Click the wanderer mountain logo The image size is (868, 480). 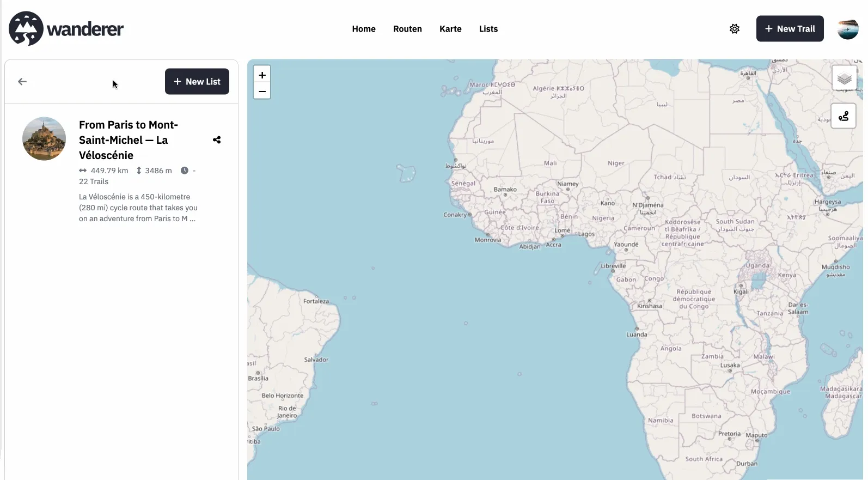(x=26, y=29)
